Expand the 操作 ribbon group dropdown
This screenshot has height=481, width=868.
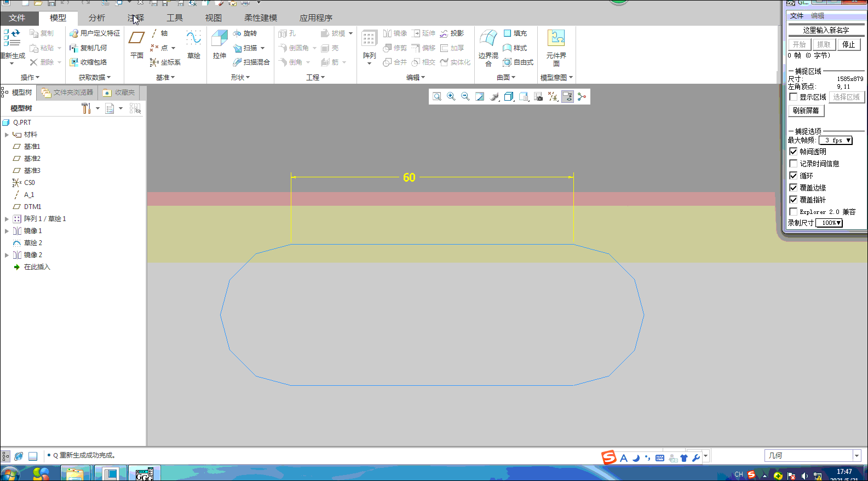pos(30,78)
